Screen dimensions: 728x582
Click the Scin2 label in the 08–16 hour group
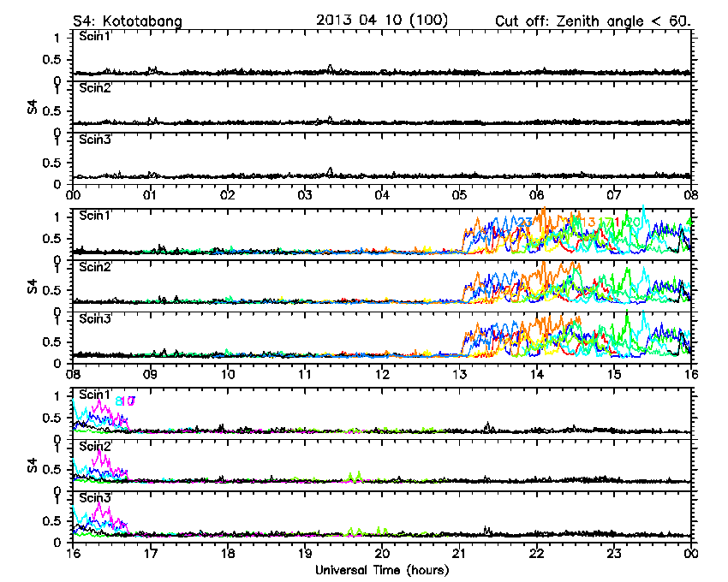[95, 267]
